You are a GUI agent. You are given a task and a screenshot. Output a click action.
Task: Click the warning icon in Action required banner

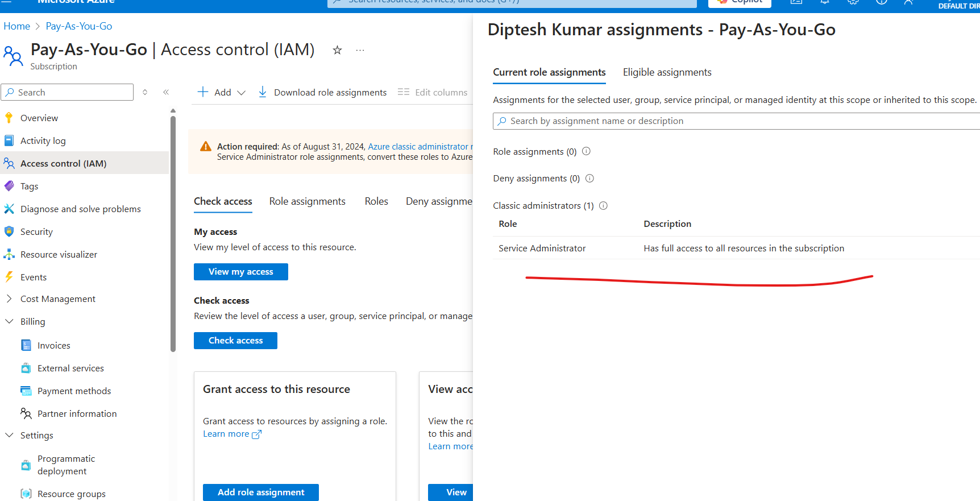tap(206, 147)
